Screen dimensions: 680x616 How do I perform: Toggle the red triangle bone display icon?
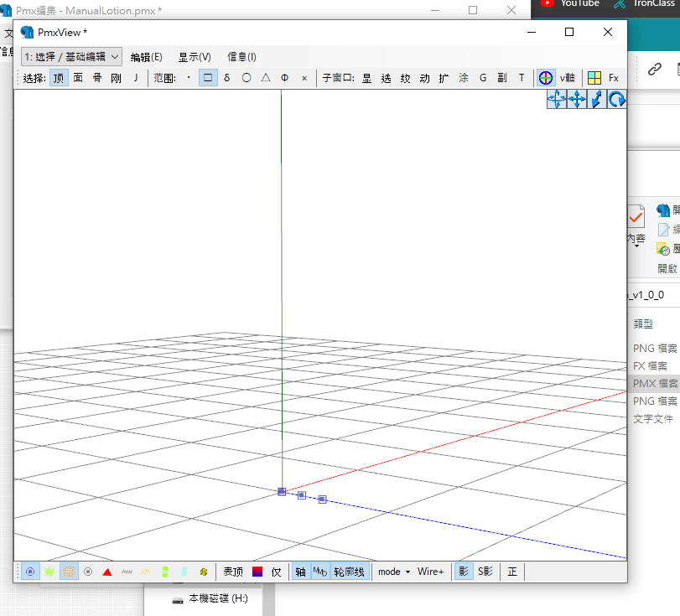click(x=107, y=572)
